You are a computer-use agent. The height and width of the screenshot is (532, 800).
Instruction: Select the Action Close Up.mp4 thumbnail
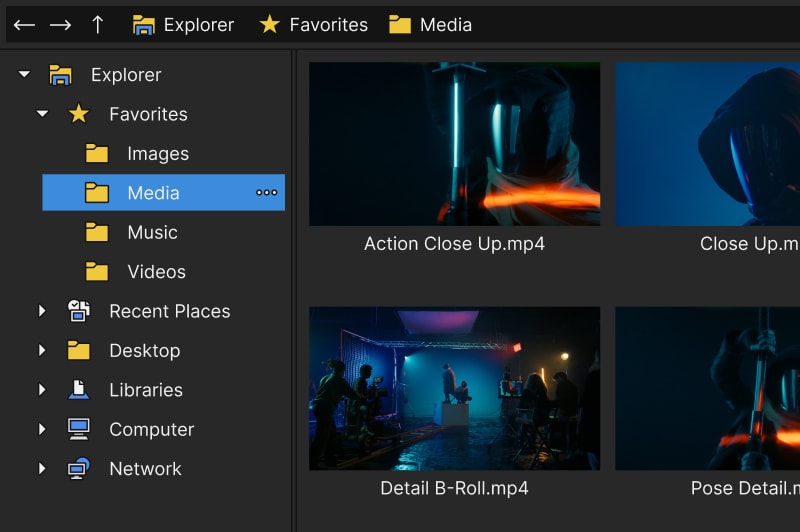click(454, 144)
